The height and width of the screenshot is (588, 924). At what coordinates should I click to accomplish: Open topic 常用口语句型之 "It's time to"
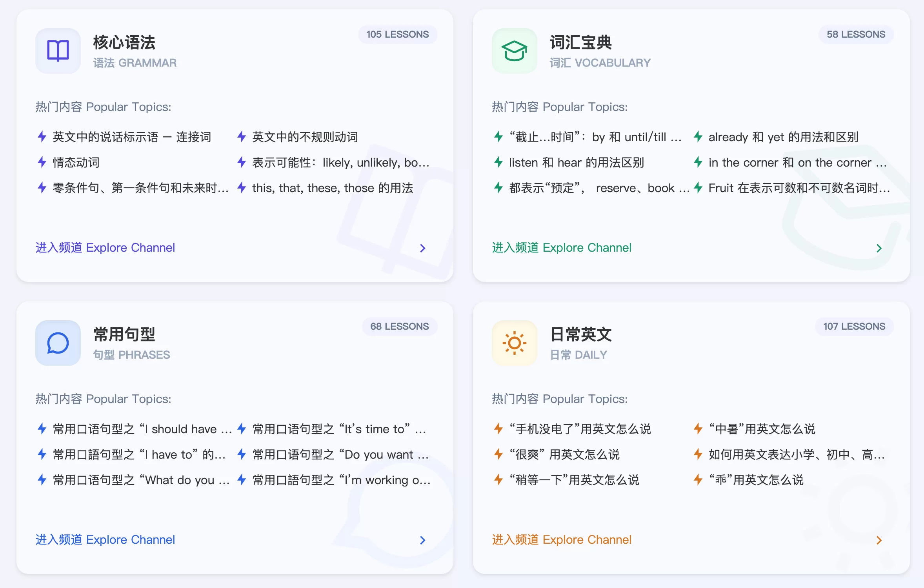pyautogui.click(x=339, y=429)
